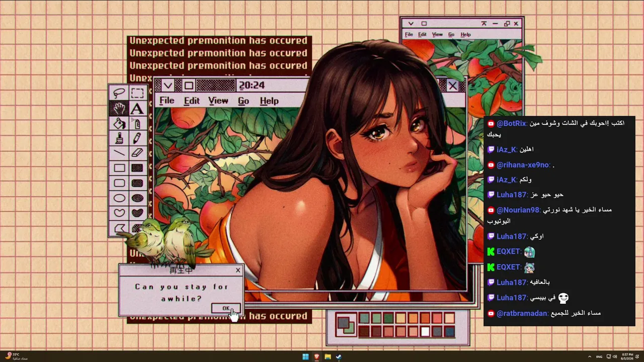This screenshot has width=644, height=362.
Task: Select the Pencil tool
Action: pos(137,138)
